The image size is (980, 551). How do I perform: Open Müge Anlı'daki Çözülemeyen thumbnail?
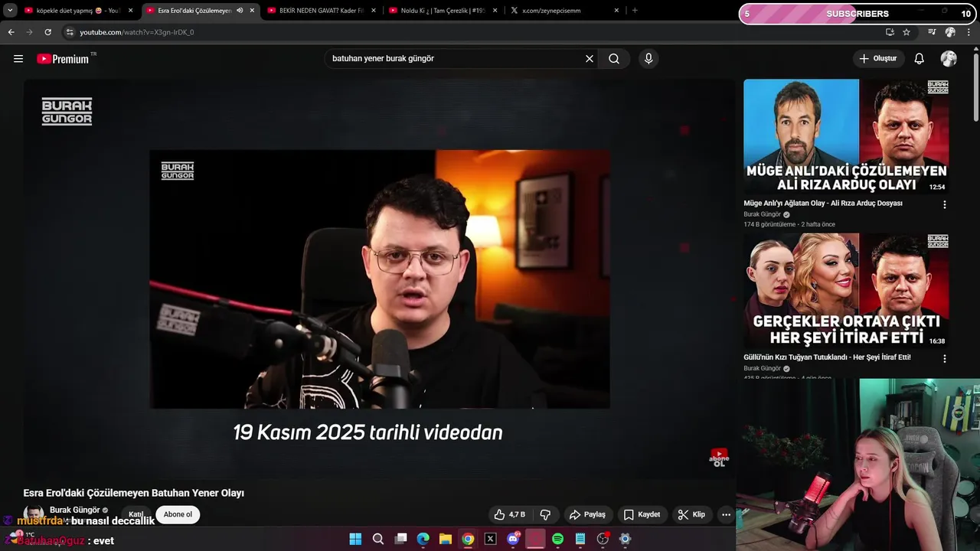[846, 136]
